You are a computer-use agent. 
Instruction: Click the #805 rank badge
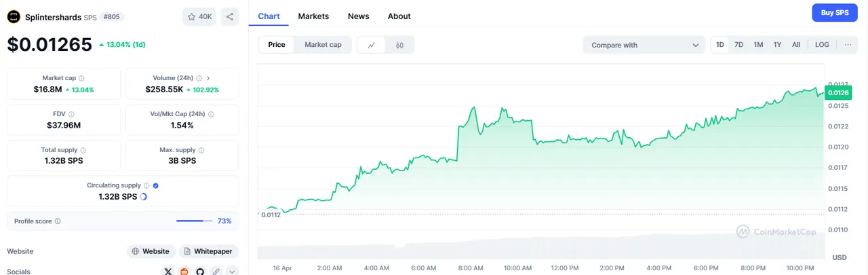click(111, 16)
